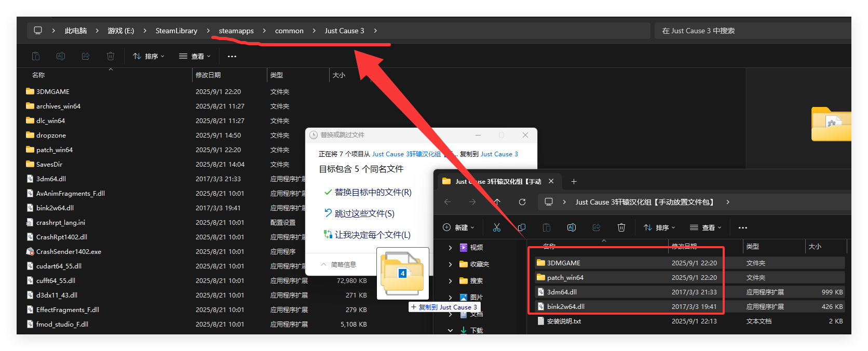Click the rename icon in 汉化组 window toolbar
Image resolution: width=868 pixels, height=351 pixels.
[572, 227]
